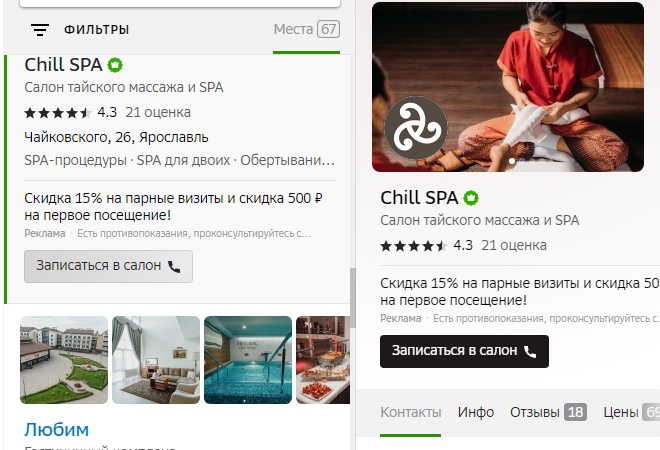
Task: Click the star rating in the detail panel
Action: [413, 246]
